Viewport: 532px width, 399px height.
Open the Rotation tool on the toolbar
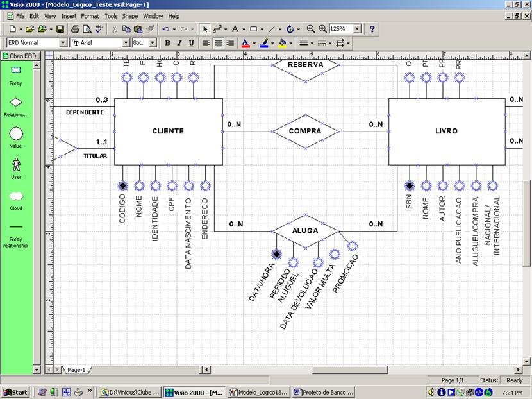pos(290,29)
